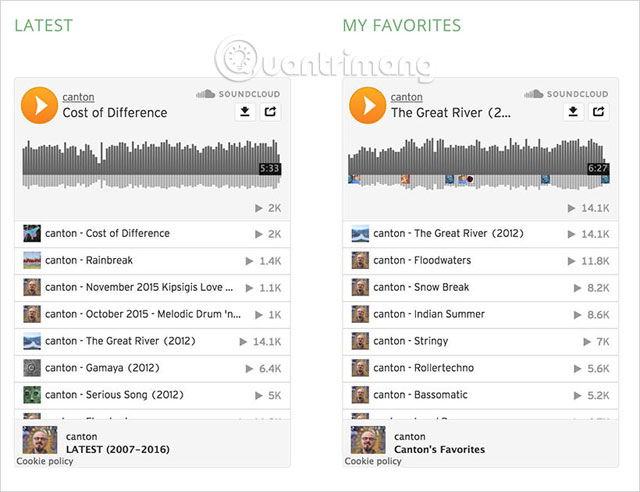
Task: Open canton artist link above Cost of Difference
Action: click(78, 97)
